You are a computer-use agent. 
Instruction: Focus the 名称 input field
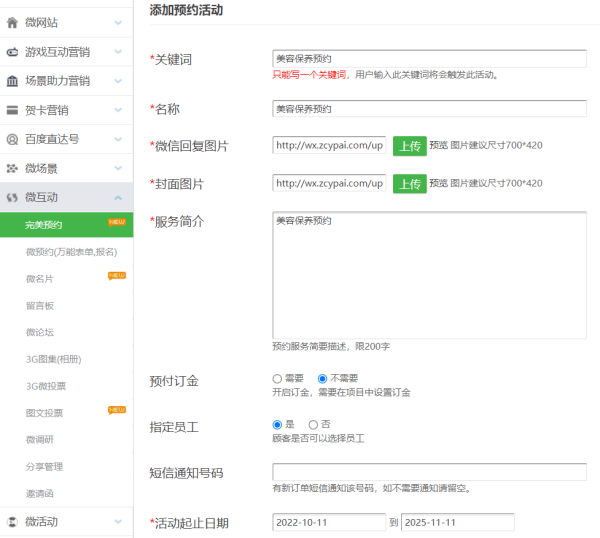pyautogui.click(x=429, y=109)
